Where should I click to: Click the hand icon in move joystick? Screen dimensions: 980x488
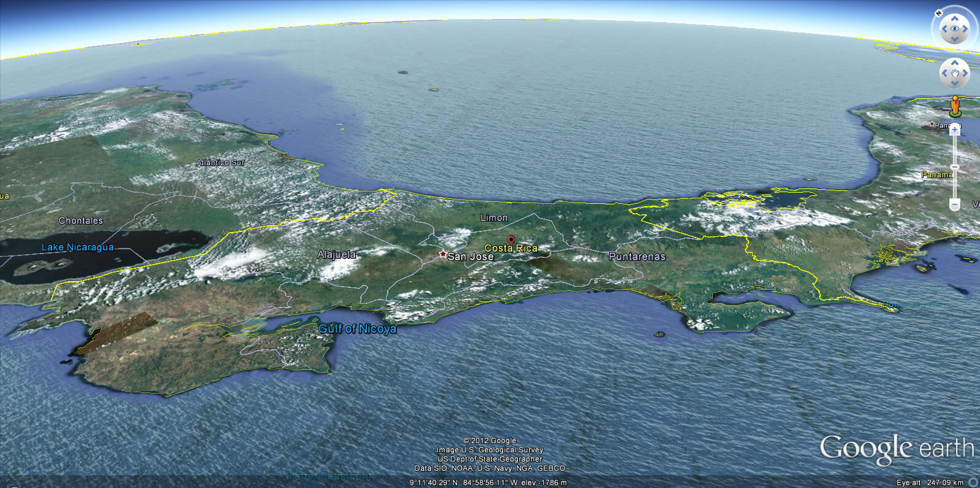pos(955,73)
